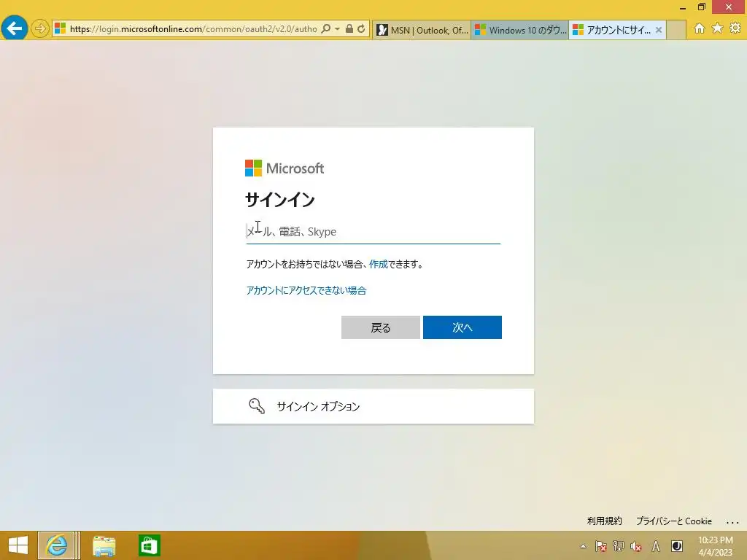Click the security lock icon in the address bar
Screen dimensions: 747x560
349,29
